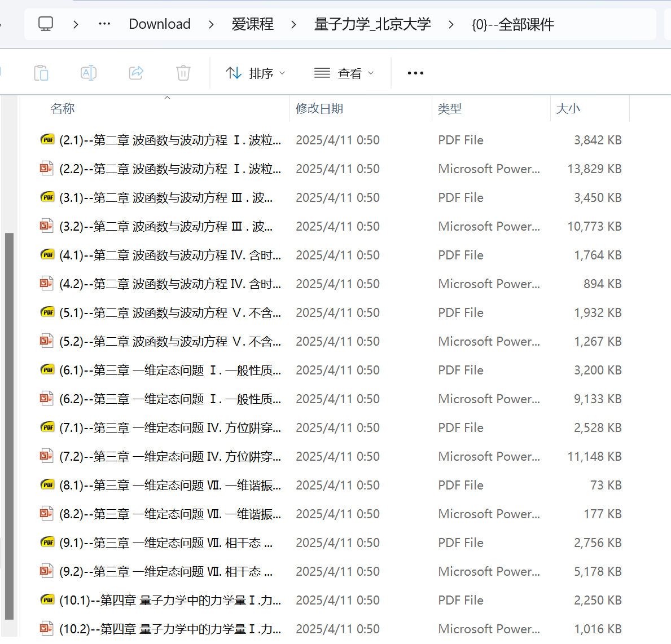Expand chevron after Download breadcrumb
Screen dimensions: 671x644
pyautogui.click(x=211, y=24)
